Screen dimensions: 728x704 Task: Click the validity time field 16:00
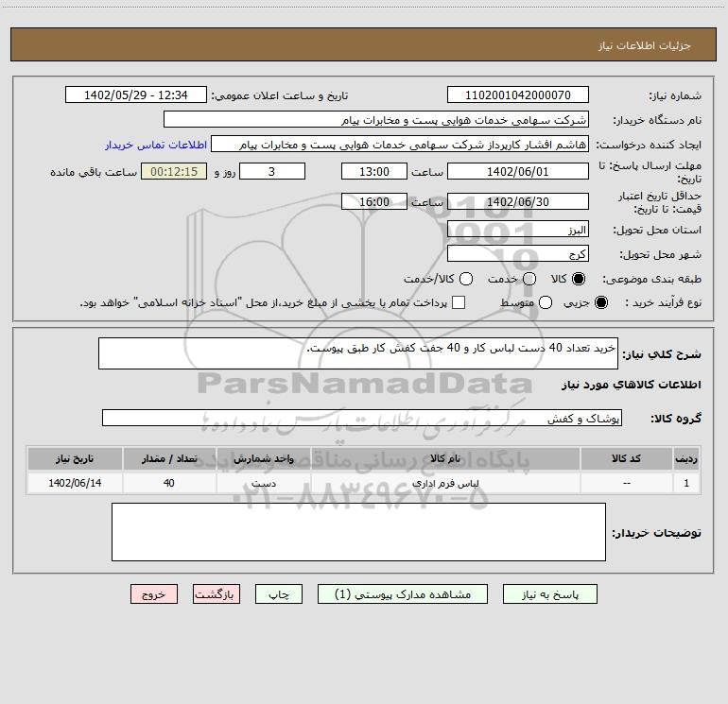[x=374, y=201]
